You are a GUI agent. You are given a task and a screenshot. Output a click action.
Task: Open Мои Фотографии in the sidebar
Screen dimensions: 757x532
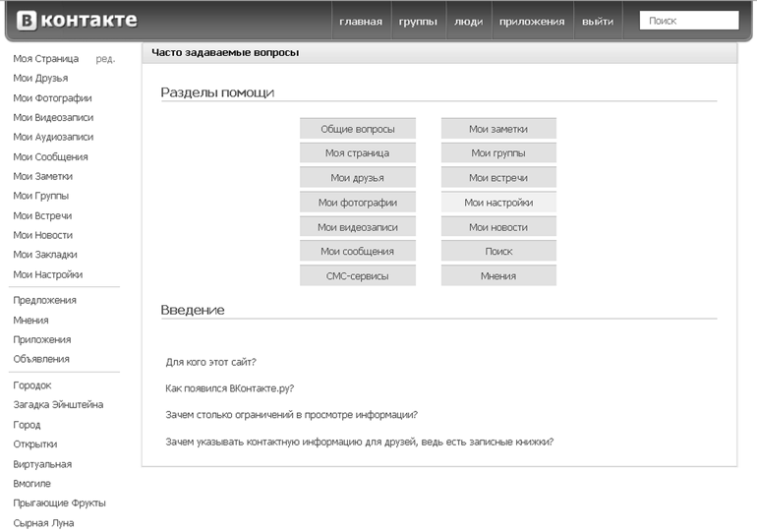53,98
